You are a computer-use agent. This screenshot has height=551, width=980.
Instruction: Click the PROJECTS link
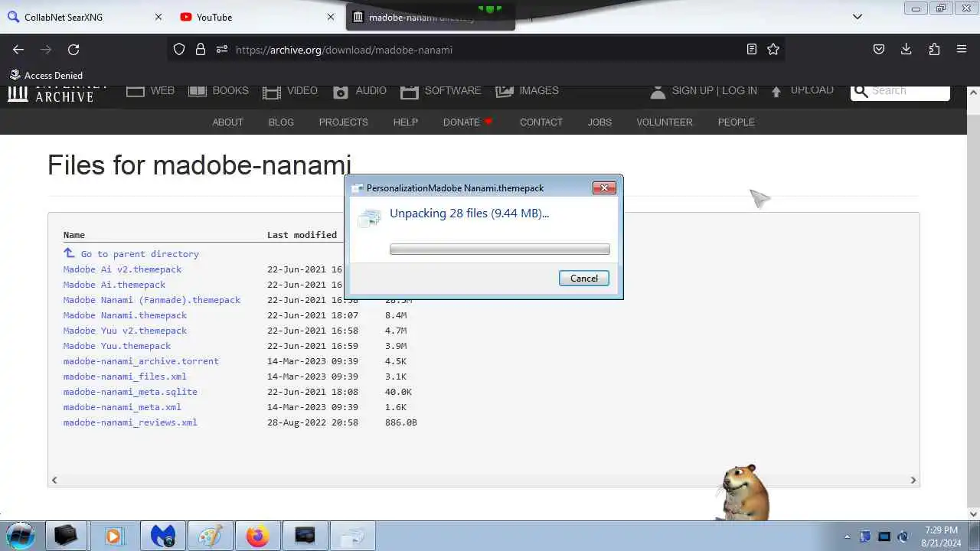click(x=343, y=122)
